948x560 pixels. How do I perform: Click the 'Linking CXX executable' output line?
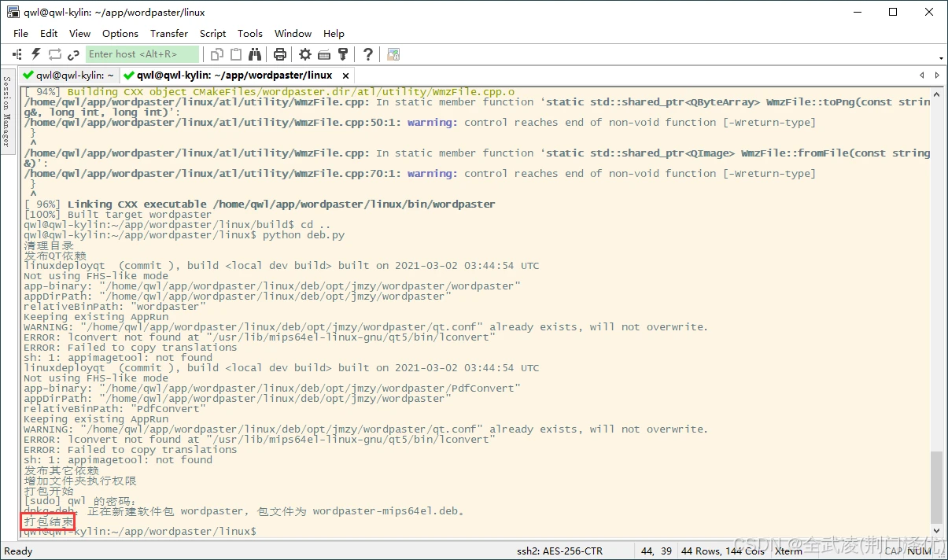pos(260,204)
